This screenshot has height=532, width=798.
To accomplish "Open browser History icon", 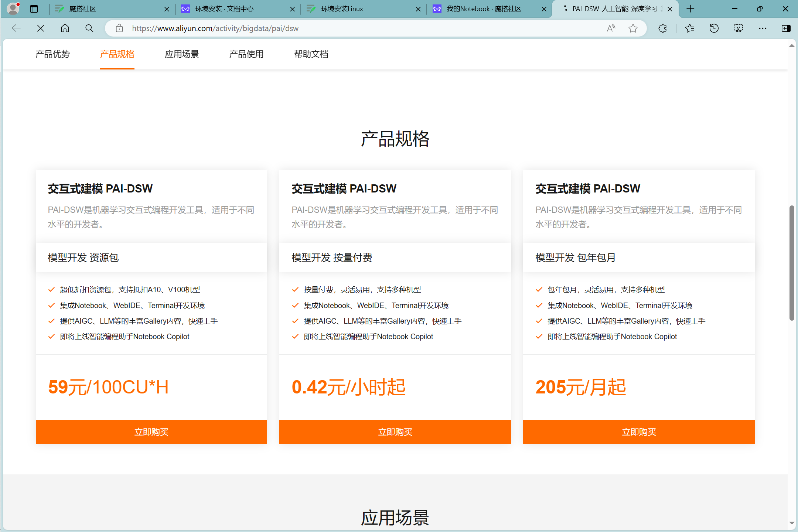I will point(714,28).
